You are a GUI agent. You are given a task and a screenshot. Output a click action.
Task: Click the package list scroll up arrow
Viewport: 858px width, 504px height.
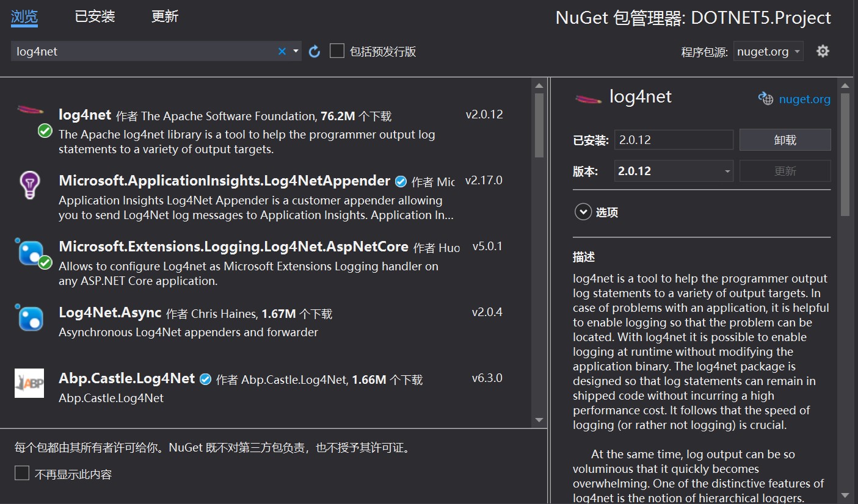pyautogui.click(x=539, y=85)
